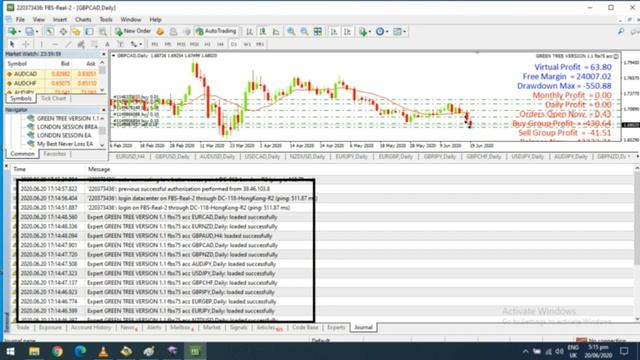Tile chart windows with grid icon
Image resolution: width=640 pixels, height=360 pixels.
tap(318, 31)
